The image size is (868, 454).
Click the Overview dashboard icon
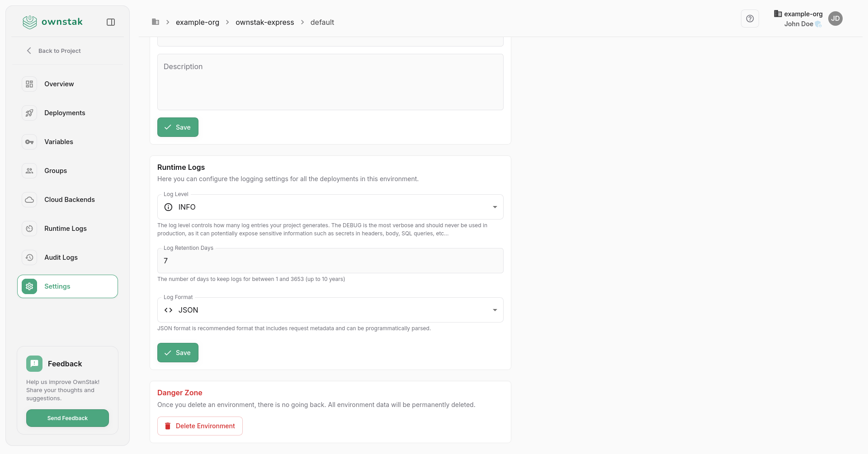click(x=29, y=84)
